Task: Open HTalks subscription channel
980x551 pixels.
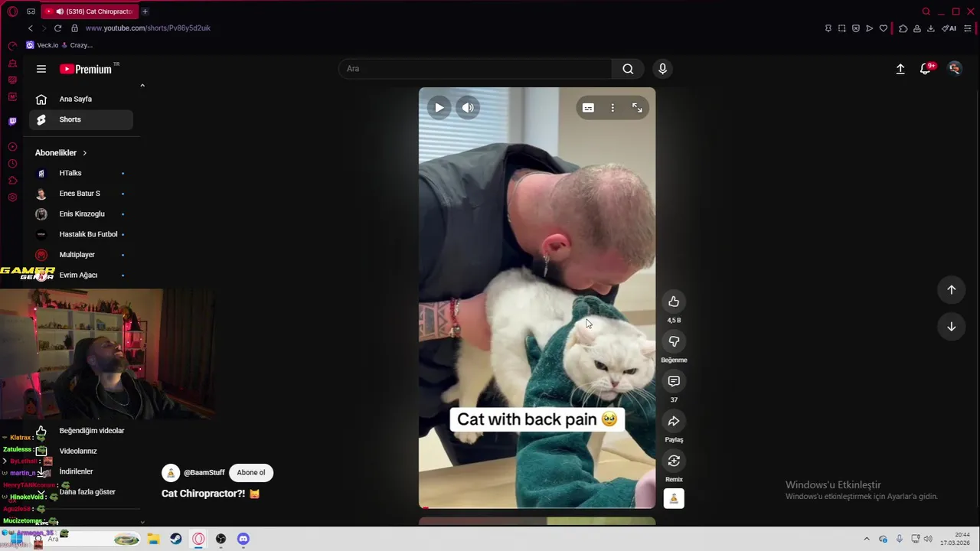Action: [80, 173]
